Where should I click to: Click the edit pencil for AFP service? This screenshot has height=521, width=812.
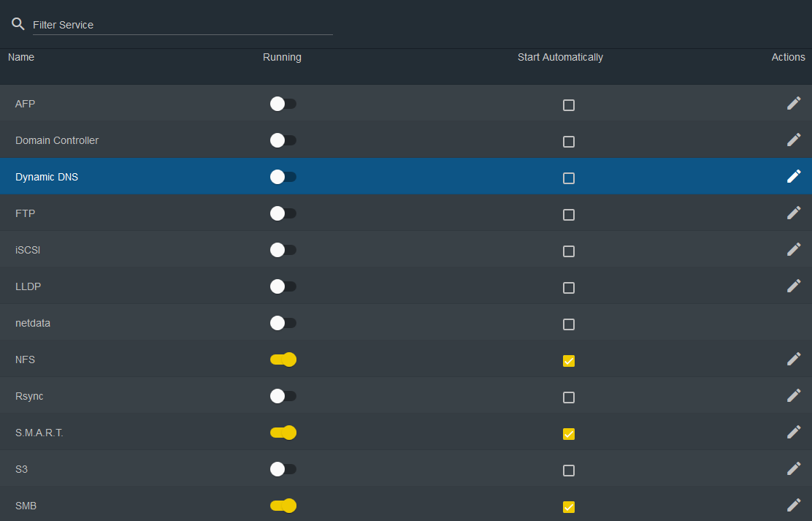tap(794, 104)
